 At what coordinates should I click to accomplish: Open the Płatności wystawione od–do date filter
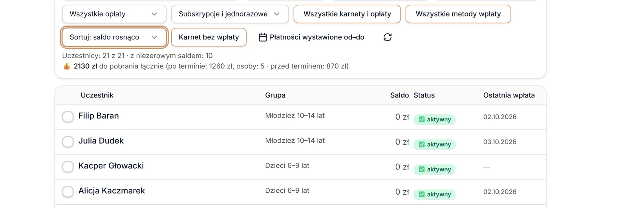click(x=311, y=37)
